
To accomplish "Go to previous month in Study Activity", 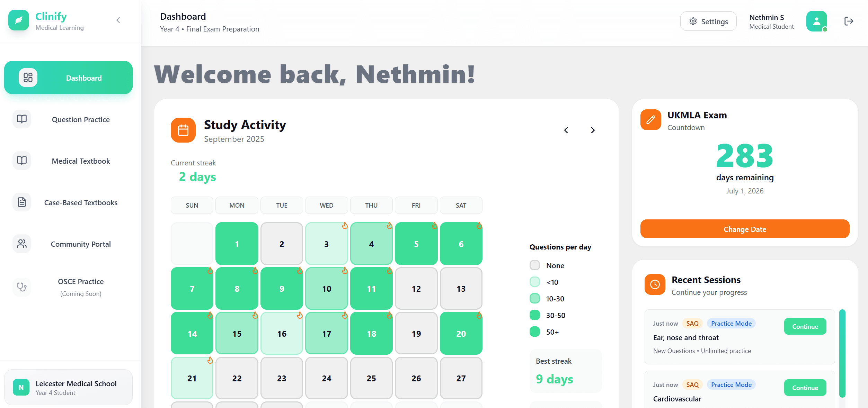I will point(566,130).
